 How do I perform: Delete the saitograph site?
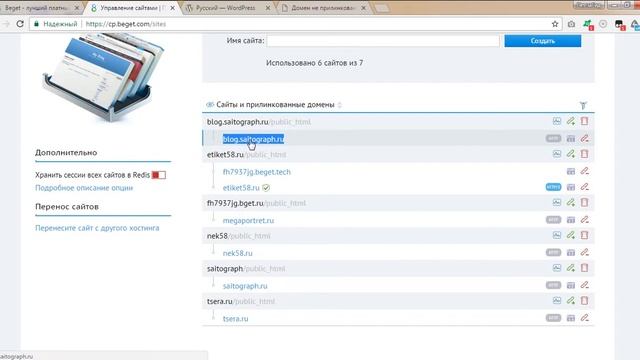coord(584,268)
